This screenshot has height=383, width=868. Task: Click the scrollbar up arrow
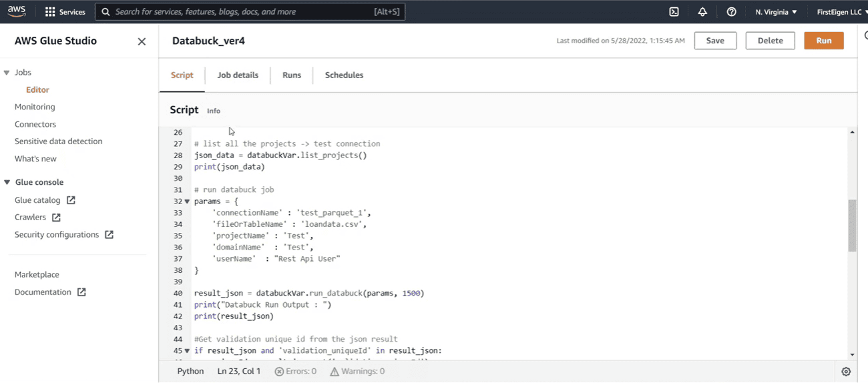852,133
